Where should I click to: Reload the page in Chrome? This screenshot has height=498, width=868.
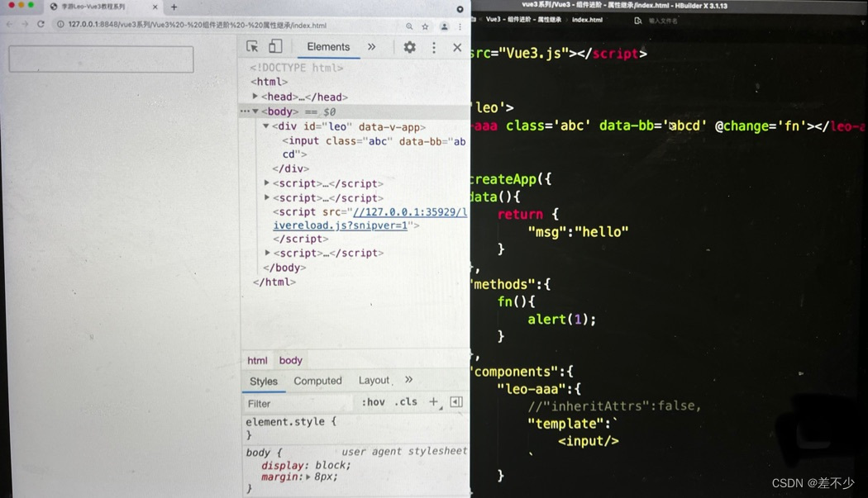click(x=41, y=24)
